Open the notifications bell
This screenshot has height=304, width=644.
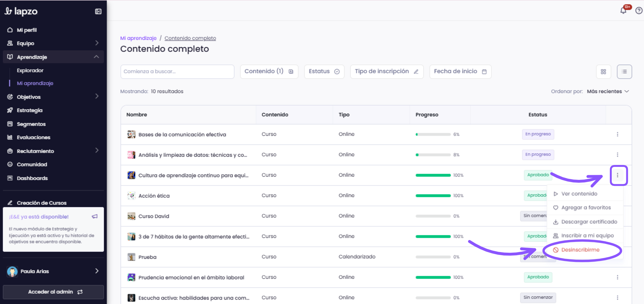(623, 10)
